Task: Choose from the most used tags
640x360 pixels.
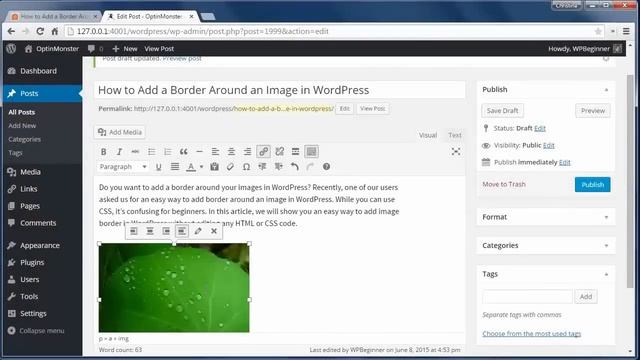Action: pyautogui.click(x=531, y=333)
